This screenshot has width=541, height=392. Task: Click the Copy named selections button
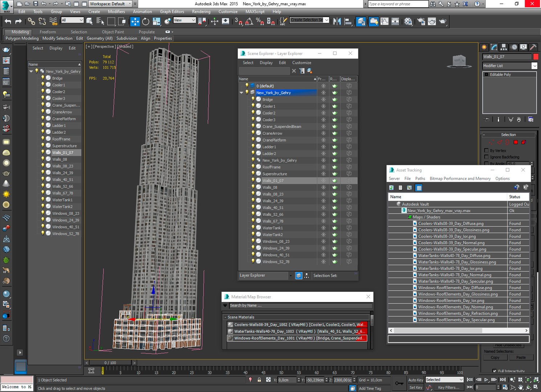pos(495,358)
